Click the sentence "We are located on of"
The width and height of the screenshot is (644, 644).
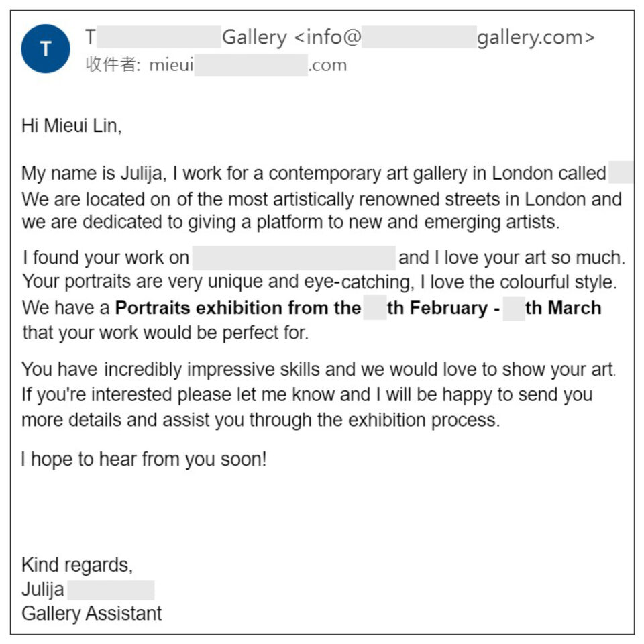(x=321, y=199)
